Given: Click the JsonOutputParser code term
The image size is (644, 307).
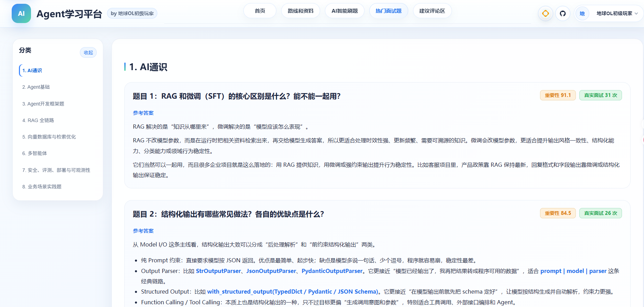Looking at the screenshot, I should tap(271, 271).
